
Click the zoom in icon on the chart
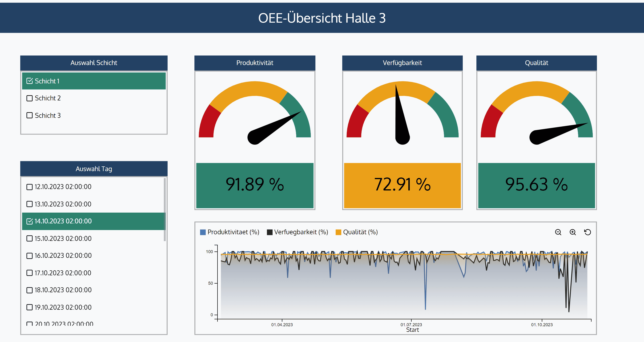573,232
